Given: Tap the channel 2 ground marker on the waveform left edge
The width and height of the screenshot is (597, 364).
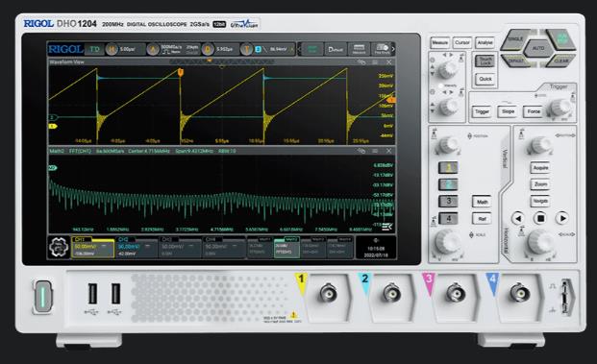Looking at the screenshot, I should click(x=53, y=117).
